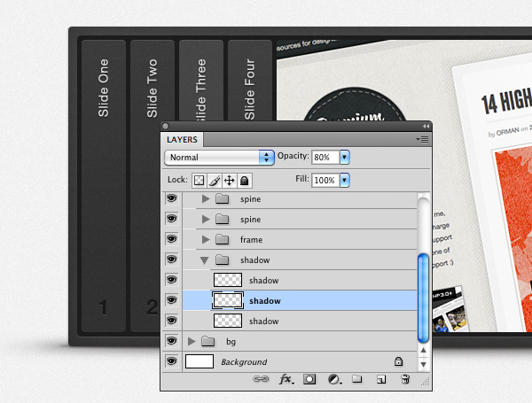The width and height of the screenshot is (532, 403).
Task: Click the layers scroll up arrow
Action: click(x=423, y=350)
